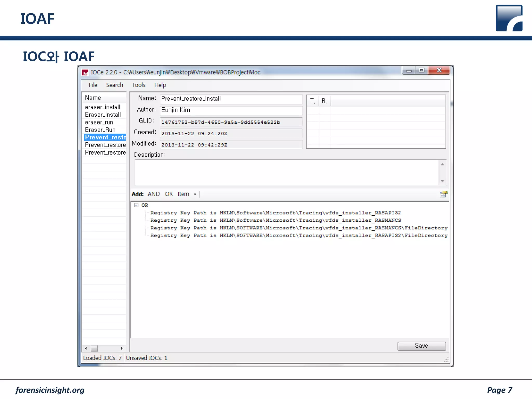Select eraser_install in the IOC list
The width and height of the screenshot is (532, 399).
(x=103, y=107)
